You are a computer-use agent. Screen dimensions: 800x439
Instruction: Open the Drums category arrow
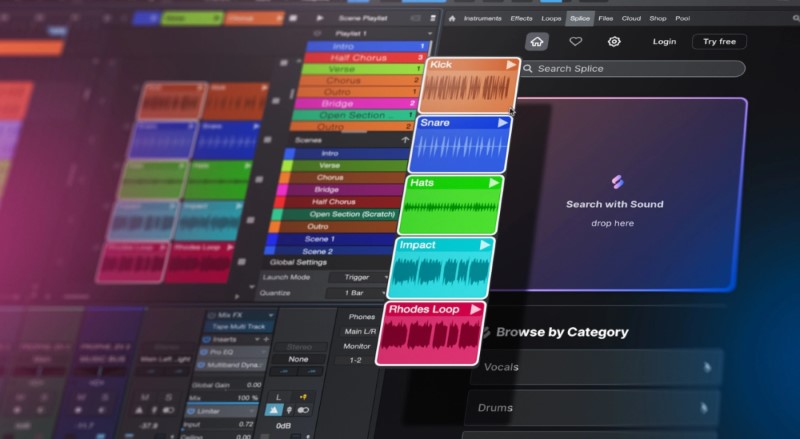tap(704, 407)
